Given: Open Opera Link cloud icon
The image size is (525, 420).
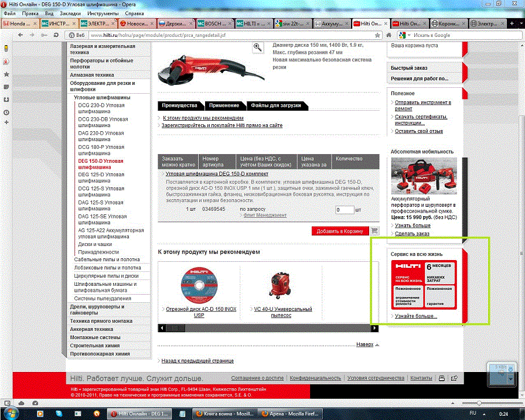Looking at the screenshot, I should pos(22,403).
